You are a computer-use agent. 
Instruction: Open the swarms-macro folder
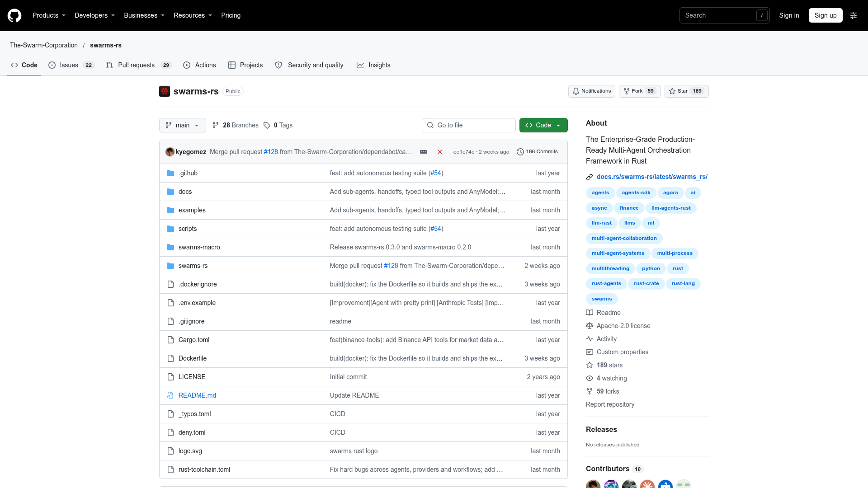point(199,247)
